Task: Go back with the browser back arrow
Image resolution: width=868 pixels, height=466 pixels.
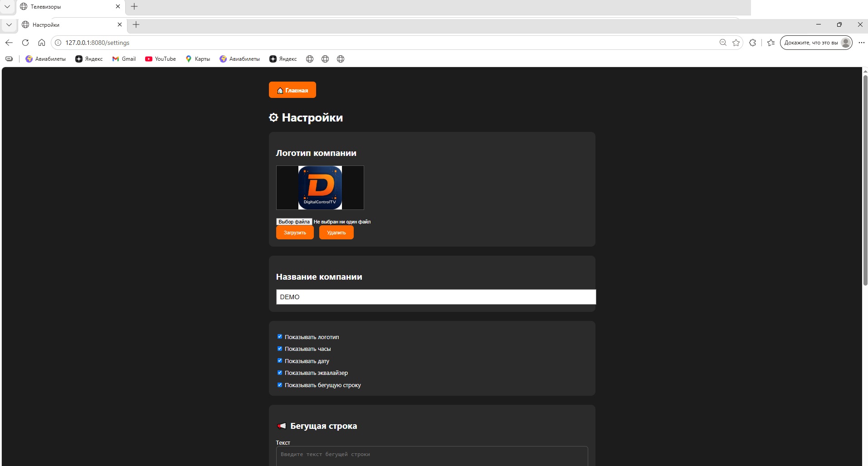Action: pyautogui.click(x=9, y=43)
